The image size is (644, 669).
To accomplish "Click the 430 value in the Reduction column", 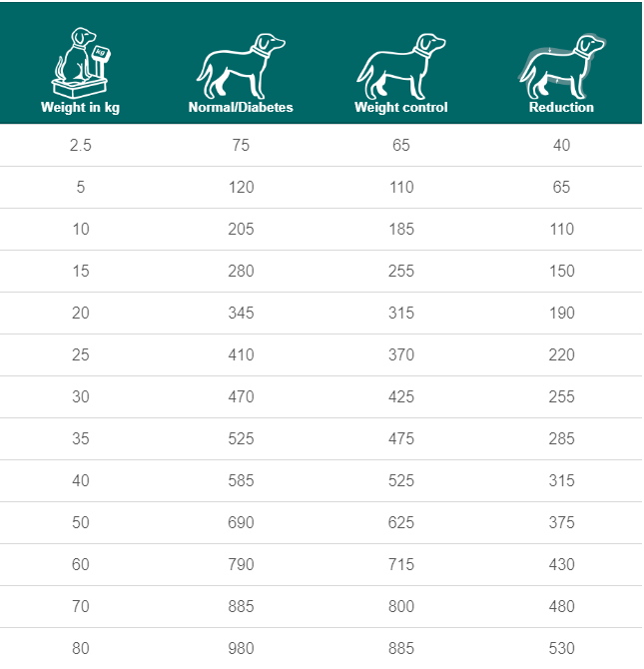I will pos(562,564).
